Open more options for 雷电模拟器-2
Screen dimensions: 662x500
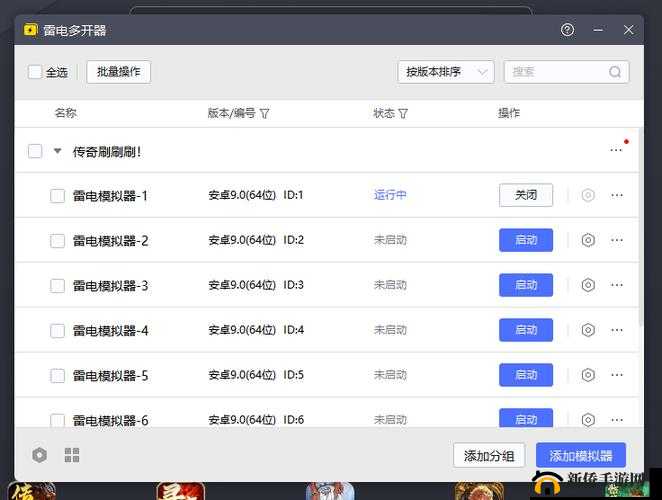pyautogui.click(x=617, y=240)
